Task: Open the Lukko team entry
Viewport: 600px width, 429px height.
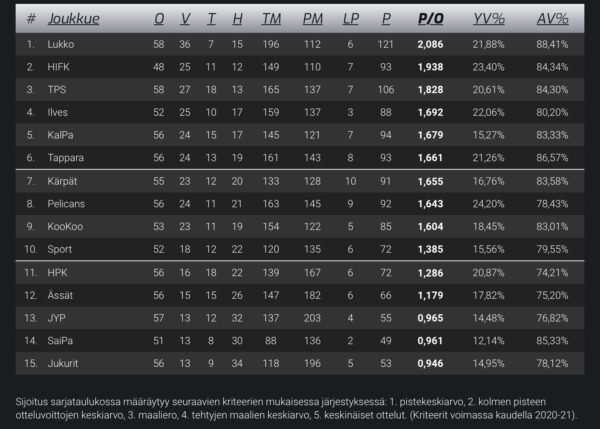Action: [61, 45]
